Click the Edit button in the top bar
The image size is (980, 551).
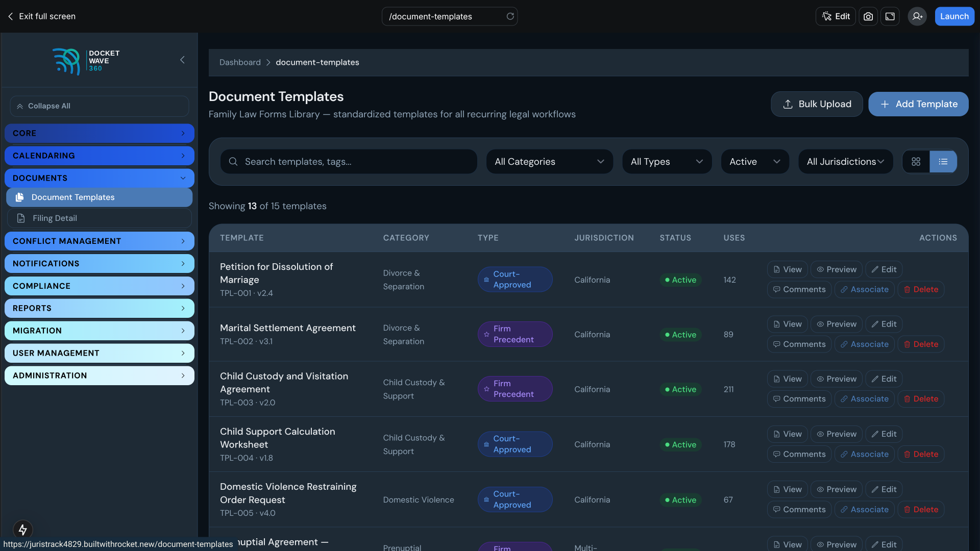(x=836, y=16)
